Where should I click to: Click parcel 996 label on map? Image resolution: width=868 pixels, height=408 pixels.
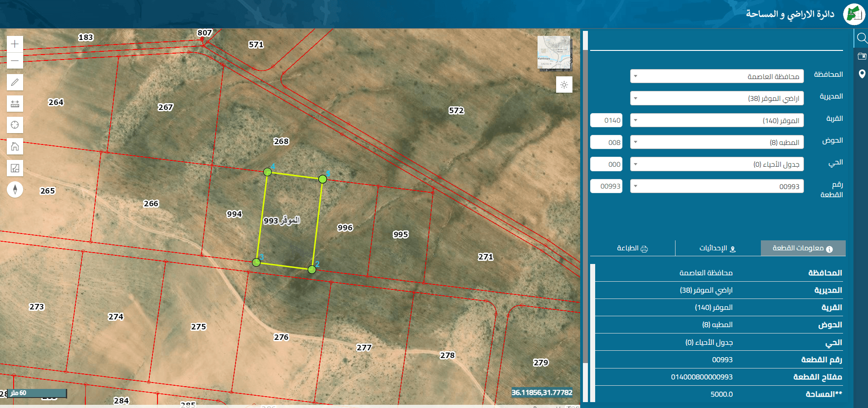coord(345,228)
